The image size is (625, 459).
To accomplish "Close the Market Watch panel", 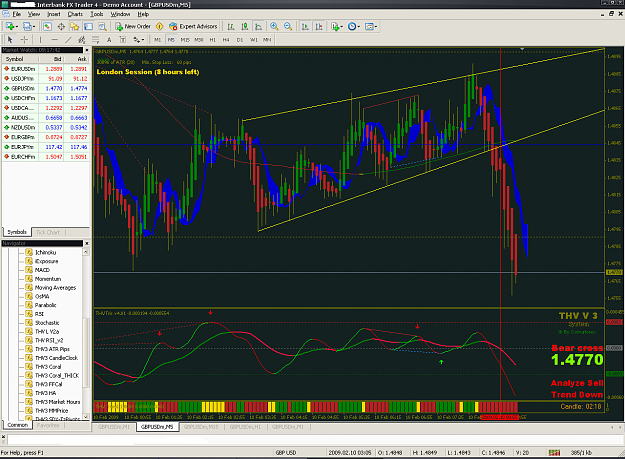I will point(86,50).
